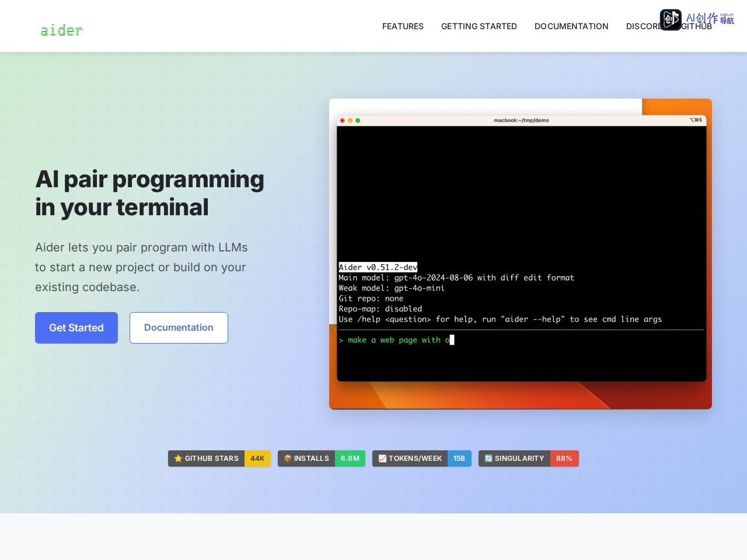Click the yellow minimize dot on demo terminal
The image size is (747, 560).
[350, 120]
